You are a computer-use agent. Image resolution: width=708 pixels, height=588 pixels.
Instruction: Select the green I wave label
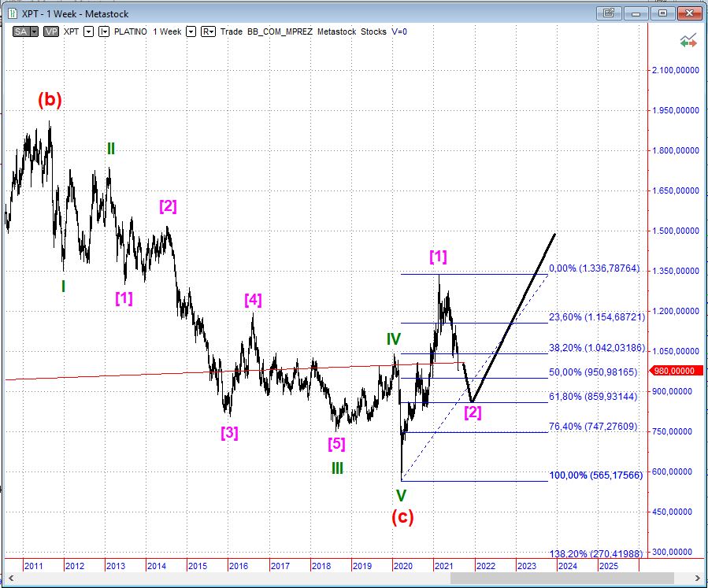point(63,286)
